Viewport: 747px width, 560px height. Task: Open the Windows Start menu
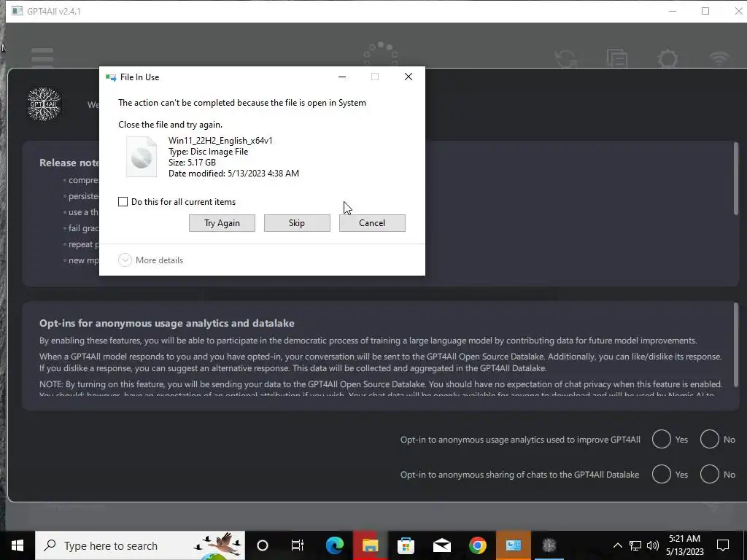[18, 545]
